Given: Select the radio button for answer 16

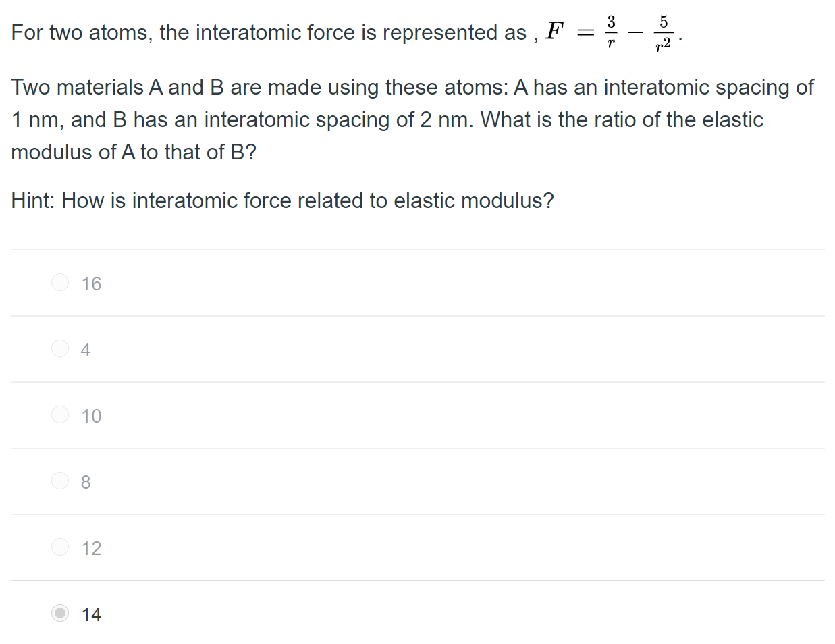Looking at the screenshot, I should 59,282.
